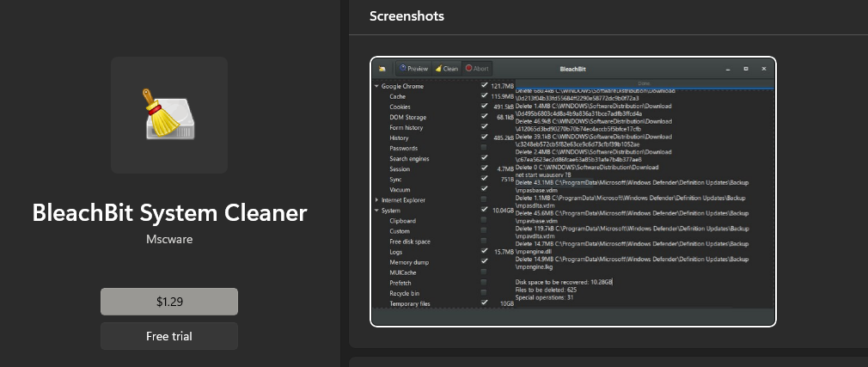Click the "Files to be deleted: 625" line
868x367 pixels.
[545, 290]
